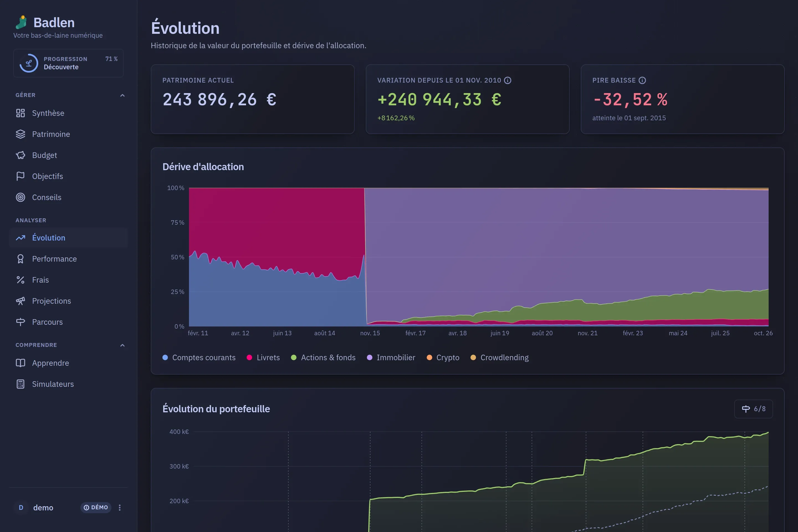The width and height of the screenshot is (798, 532).
Task: Open the Performance menu item
Action: pos(68,259)
